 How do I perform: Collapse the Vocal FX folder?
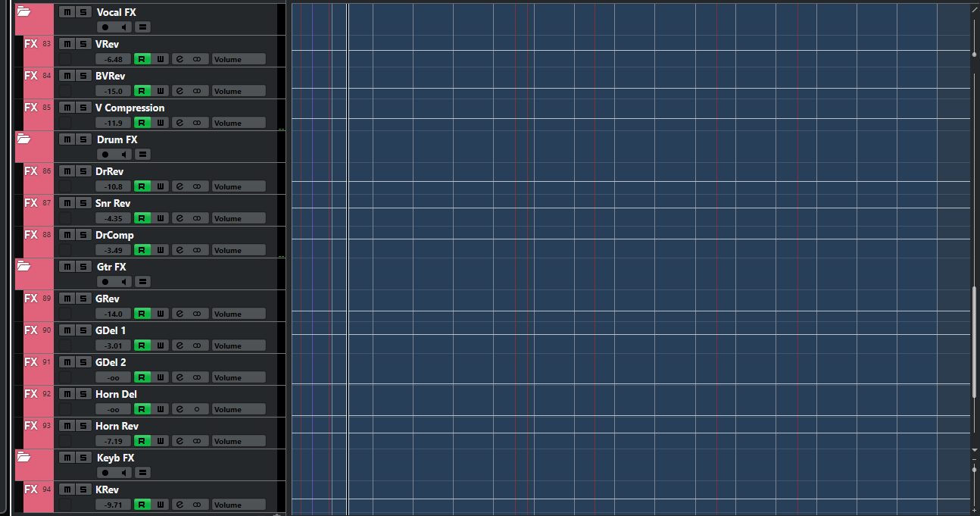coord(23,12)
